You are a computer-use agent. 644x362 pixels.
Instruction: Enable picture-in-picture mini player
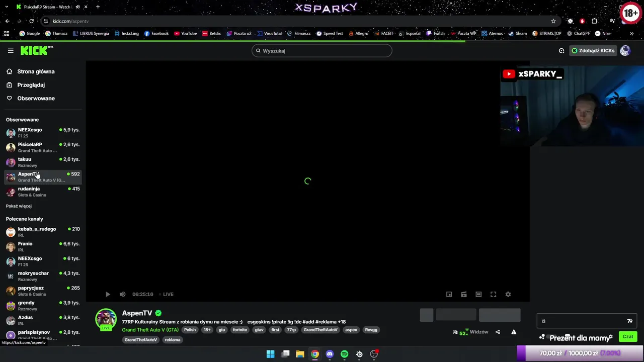449,294
